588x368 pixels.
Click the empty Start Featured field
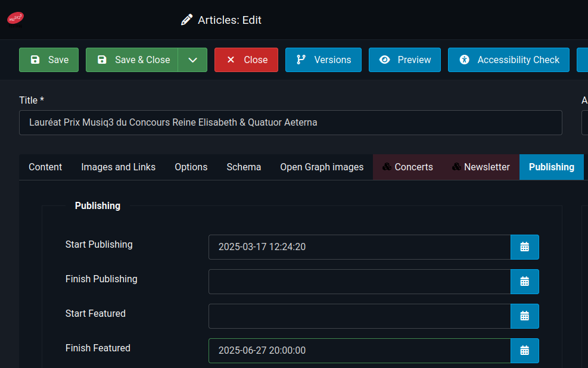pos(360,316)
